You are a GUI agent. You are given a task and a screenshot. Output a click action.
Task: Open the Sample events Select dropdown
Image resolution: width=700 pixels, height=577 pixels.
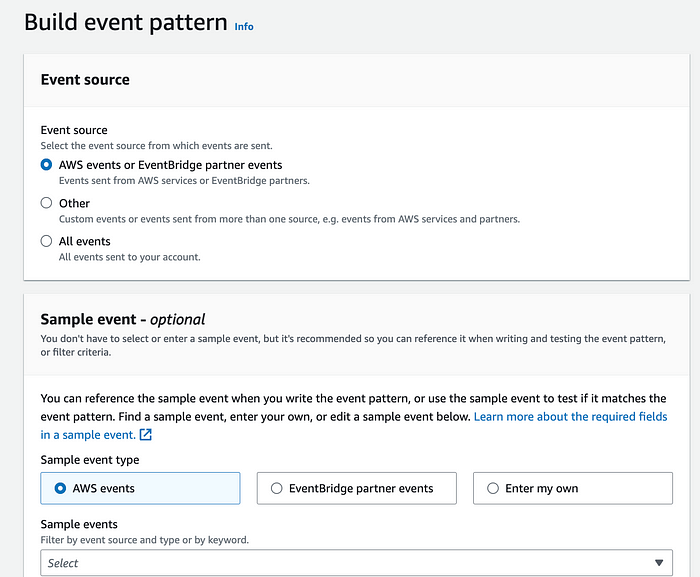(x=356, y=563)
